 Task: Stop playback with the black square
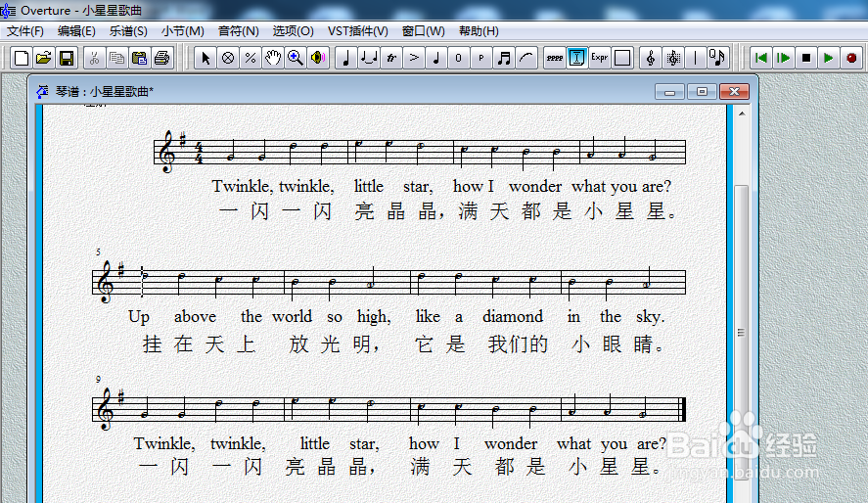point(806,58)
